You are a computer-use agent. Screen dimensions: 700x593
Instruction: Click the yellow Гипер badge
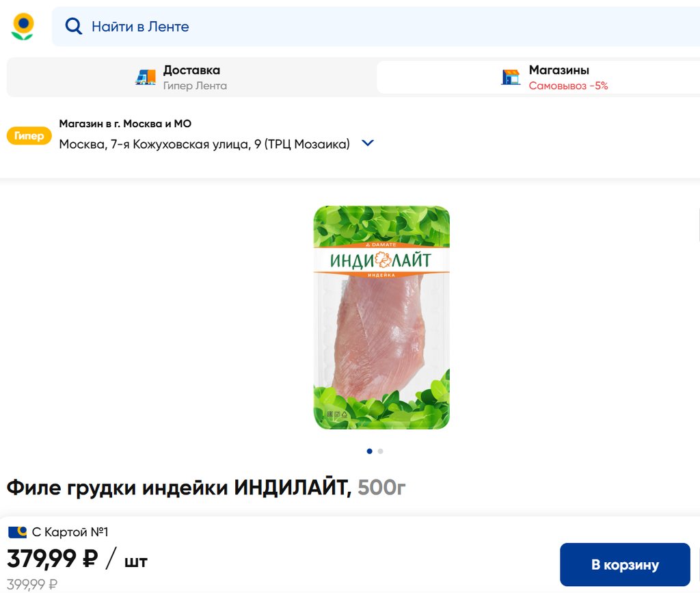[29, 135]
